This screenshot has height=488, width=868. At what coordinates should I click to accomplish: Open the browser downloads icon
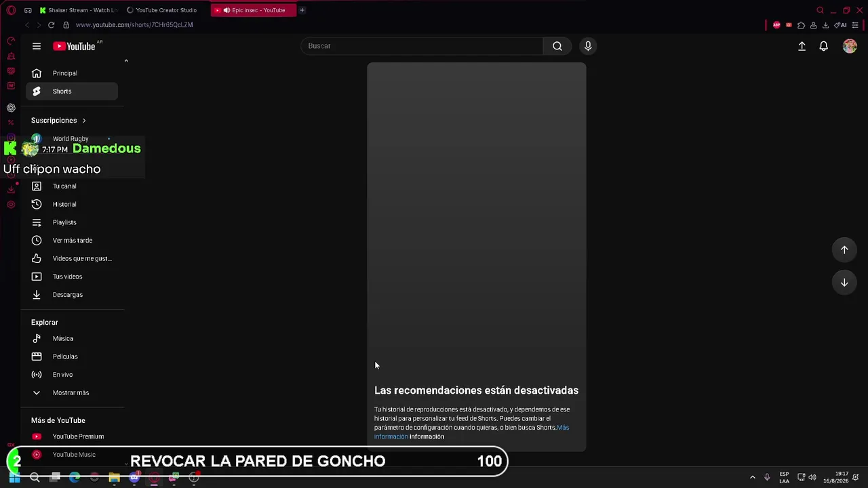click(x=825, y=25)
